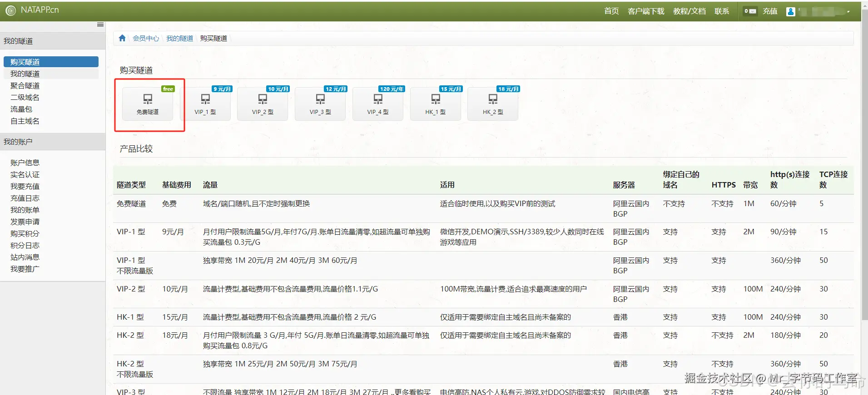This screenshot has height=395, width=868.
Task: Select the VIP_2 tunnel card
Action: [263, 104]
